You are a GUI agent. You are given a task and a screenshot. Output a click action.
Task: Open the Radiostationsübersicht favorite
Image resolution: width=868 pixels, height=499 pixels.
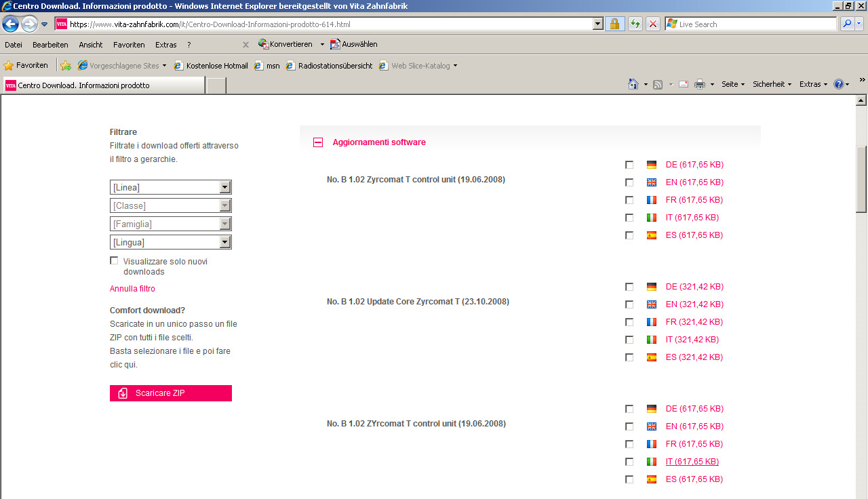coord(329,66)
